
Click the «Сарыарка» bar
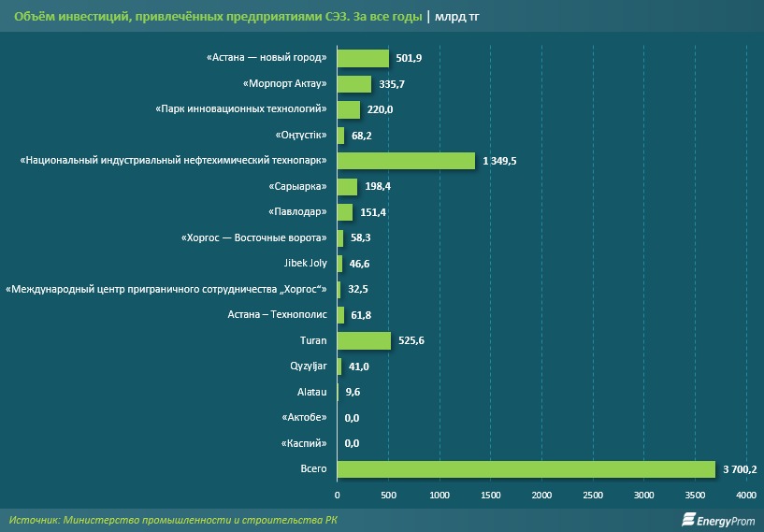[x=347, y=187]
